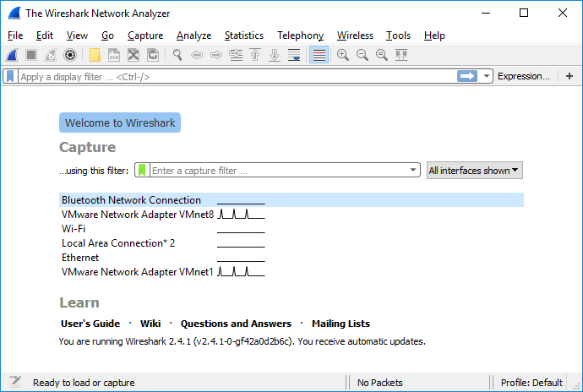Open capture options gear icon
Viewport: 583px width, 392px height.
70,55
